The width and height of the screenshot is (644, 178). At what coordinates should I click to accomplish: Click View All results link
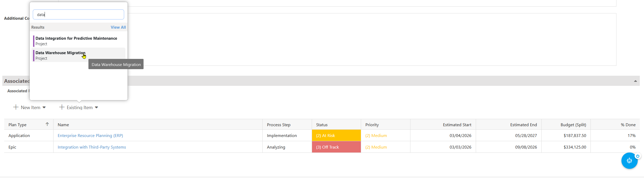click(x=118, y=27)
